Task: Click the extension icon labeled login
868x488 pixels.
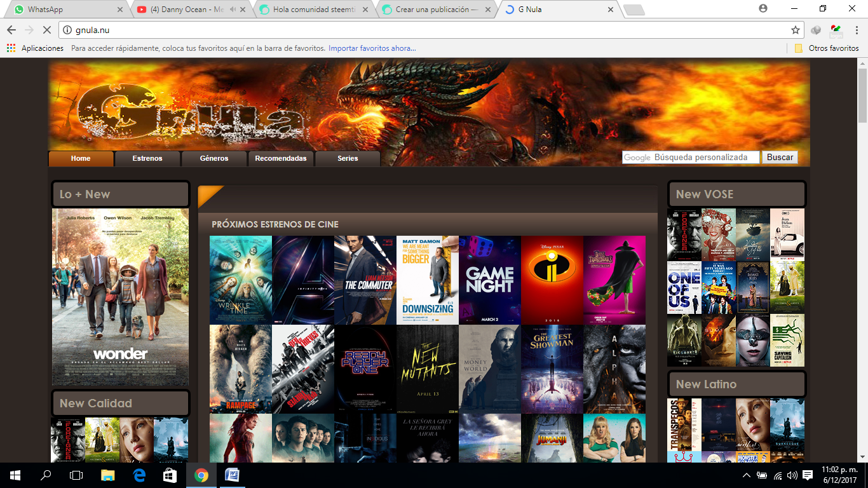Action: coord(836,30)
